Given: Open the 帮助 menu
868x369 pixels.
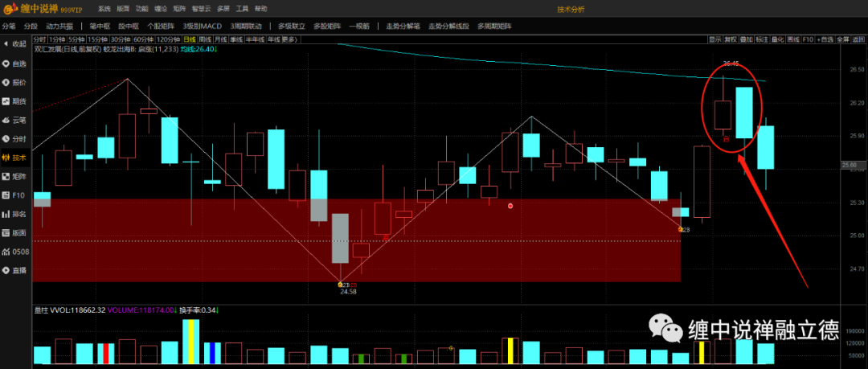Looking at the screenshot, I should click(260, 10).
